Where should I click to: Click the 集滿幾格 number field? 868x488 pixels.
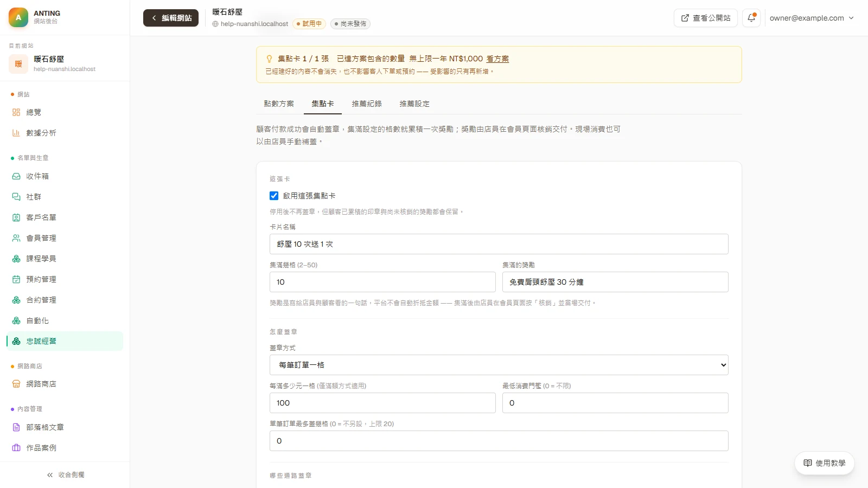(x=382, y=282)
